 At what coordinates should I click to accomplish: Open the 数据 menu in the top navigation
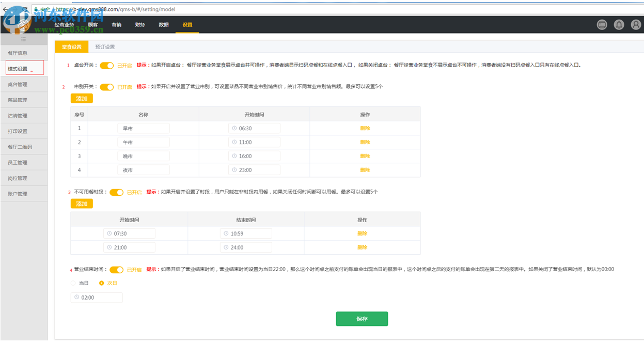[x=163, y=24]
